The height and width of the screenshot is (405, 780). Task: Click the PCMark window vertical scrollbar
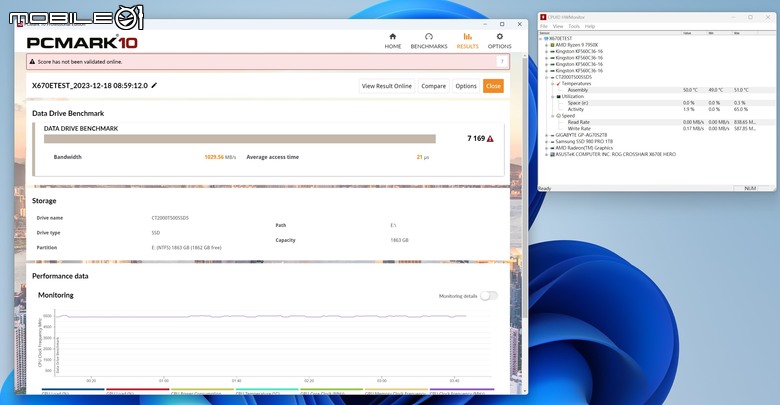coord(524,189)
